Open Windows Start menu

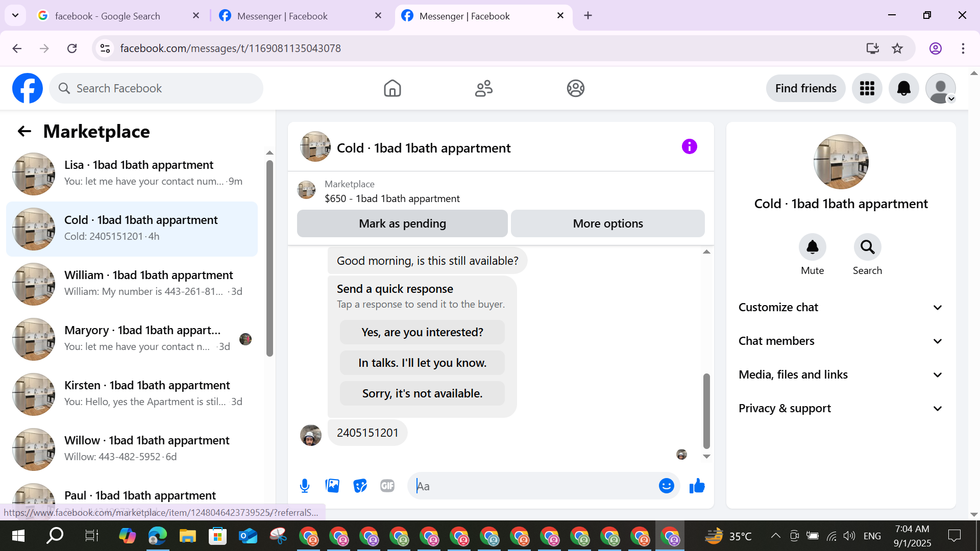click(18, 536)
